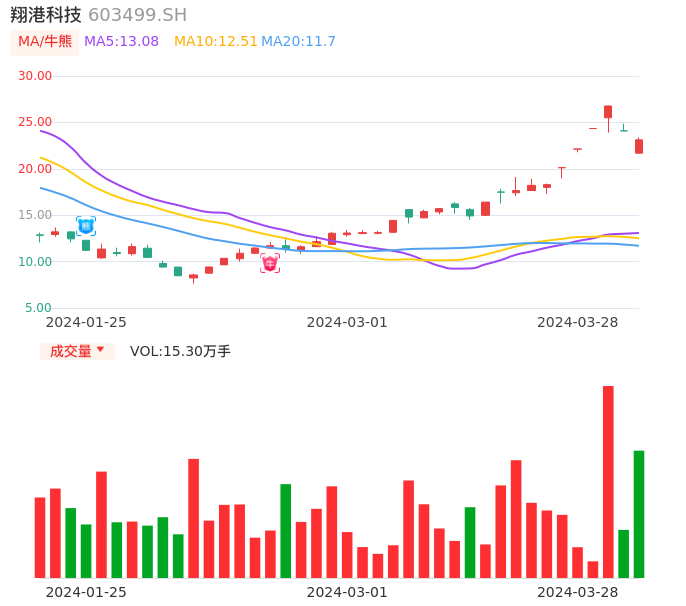Click the 25.00 price axis label
Viewport: 686px width, 606px height.
pyautogui.click(x=35, y=122)
